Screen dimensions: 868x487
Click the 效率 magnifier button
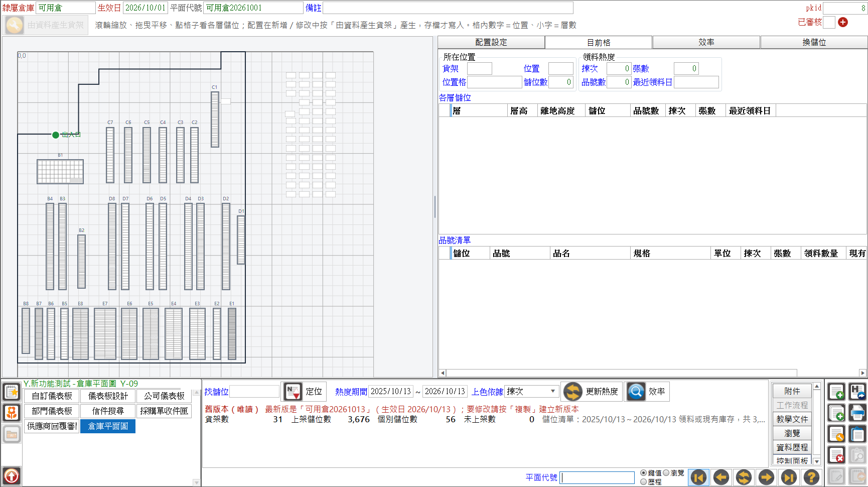[646, 392]
